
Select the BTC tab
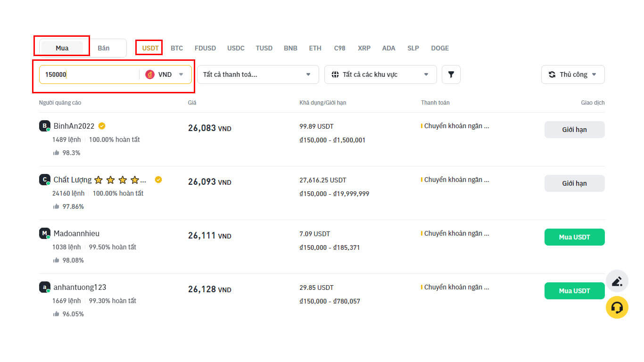click(x=177, y=48)
